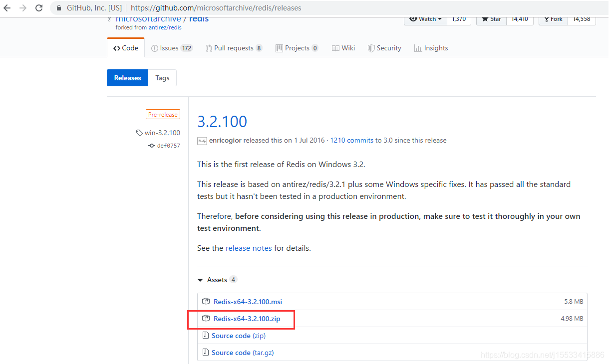
Task: Open the win-3.2.100 tag link
Action: (x=162, y=133)
